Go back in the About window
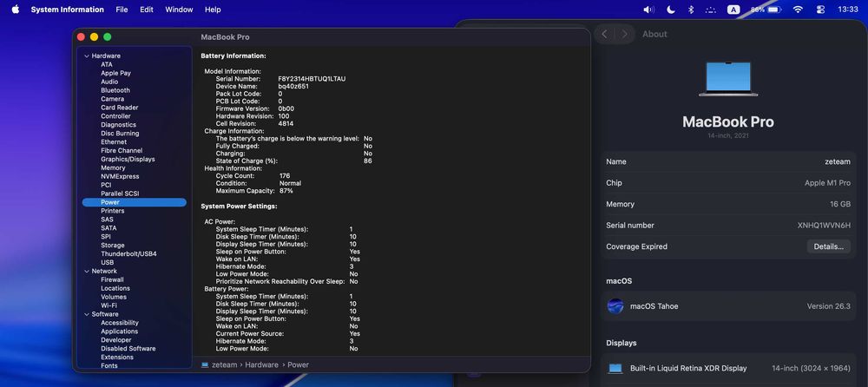 click(x=604, y=35)
